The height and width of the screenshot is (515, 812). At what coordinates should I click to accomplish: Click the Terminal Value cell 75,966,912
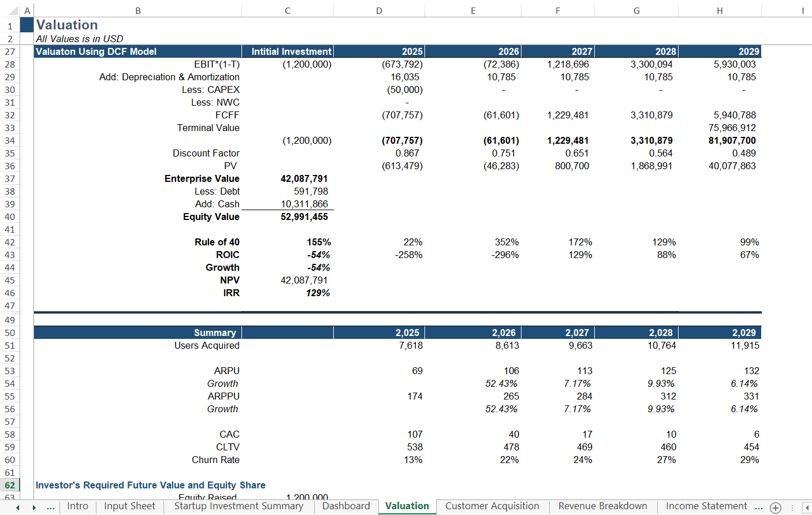pos(732,128)
